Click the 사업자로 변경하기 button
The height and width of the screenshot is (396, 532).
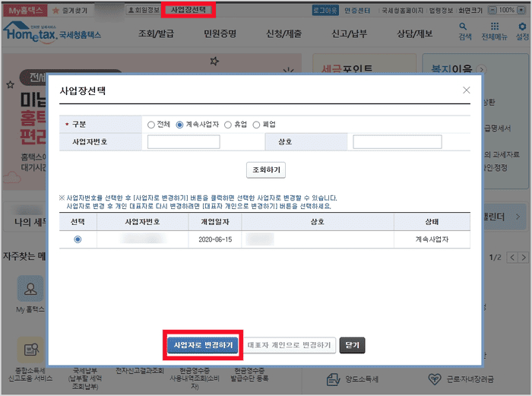click(x=203, y=345)
